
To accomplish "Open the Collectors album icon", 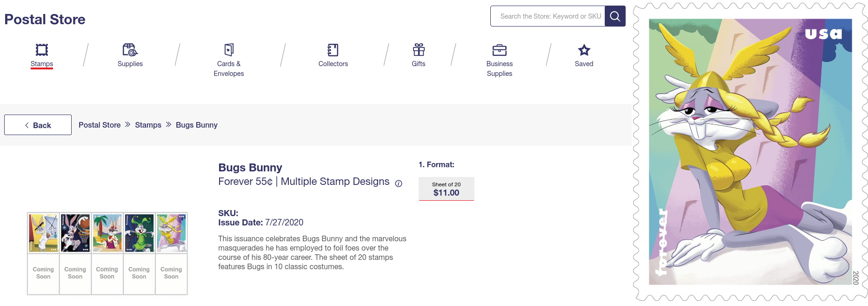I will point(333,50).
